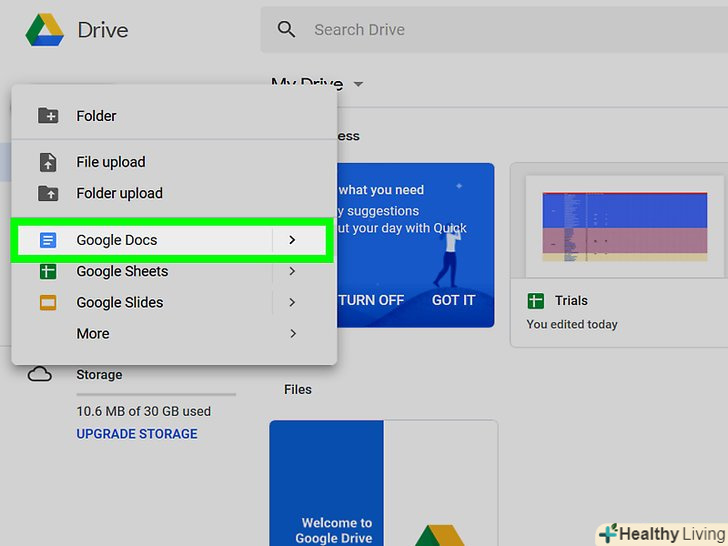This screenshot has height=546, width=728.
Task: Click the new Folder icon
Action: tap(48, 116)
